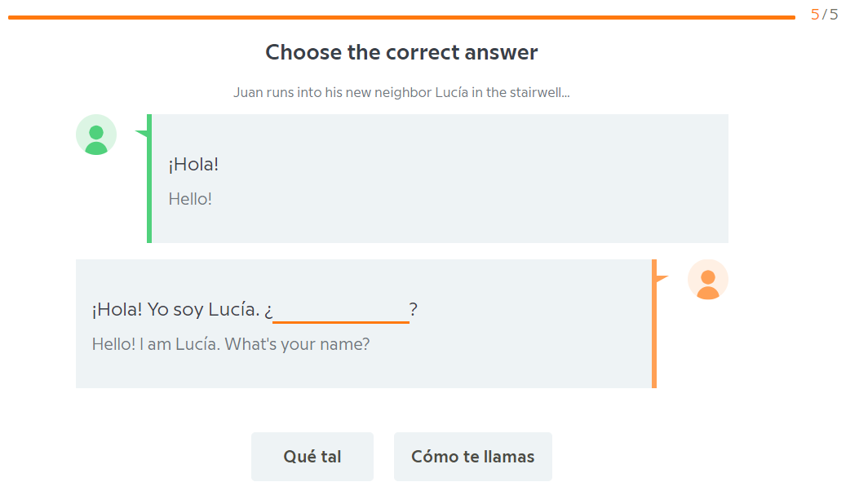859x504 pixels.
Task: Click the blank answer line in Lucía's message
Action: pyautogui.click(x=340, y=315)
